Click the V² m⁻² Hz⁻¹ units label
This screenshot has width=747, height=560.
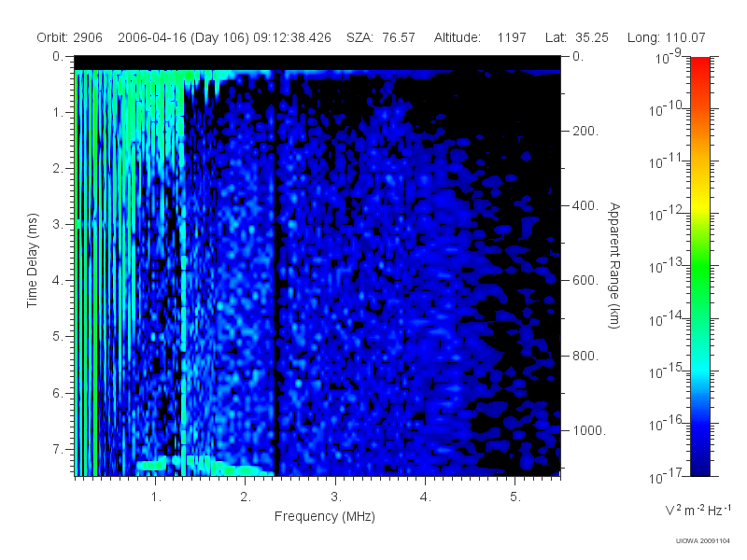(x=698, y=510)
